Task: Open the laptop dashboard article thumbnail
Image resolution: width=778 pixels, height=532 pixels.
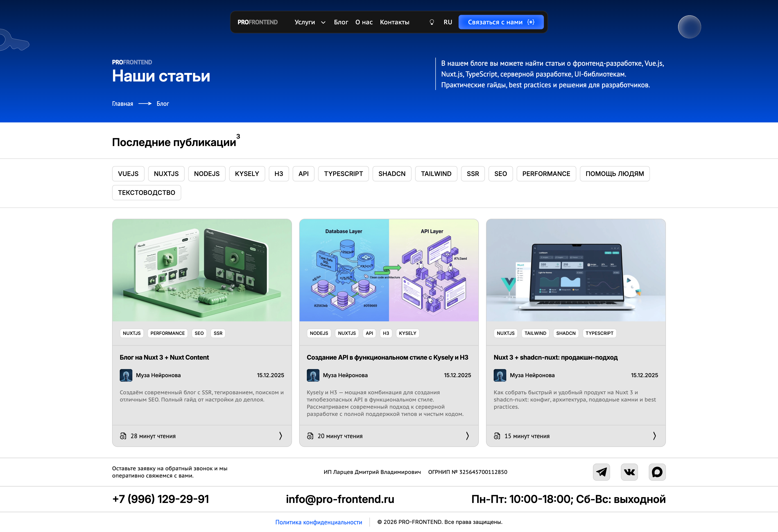Action: [x=576, y=270]
